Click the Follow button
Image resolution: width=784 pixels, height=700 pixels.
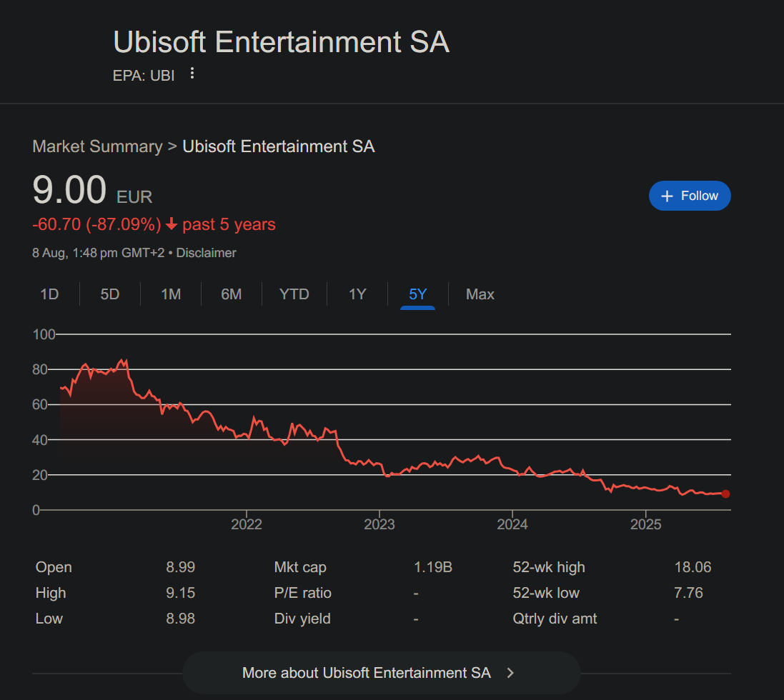coord(690,196)
